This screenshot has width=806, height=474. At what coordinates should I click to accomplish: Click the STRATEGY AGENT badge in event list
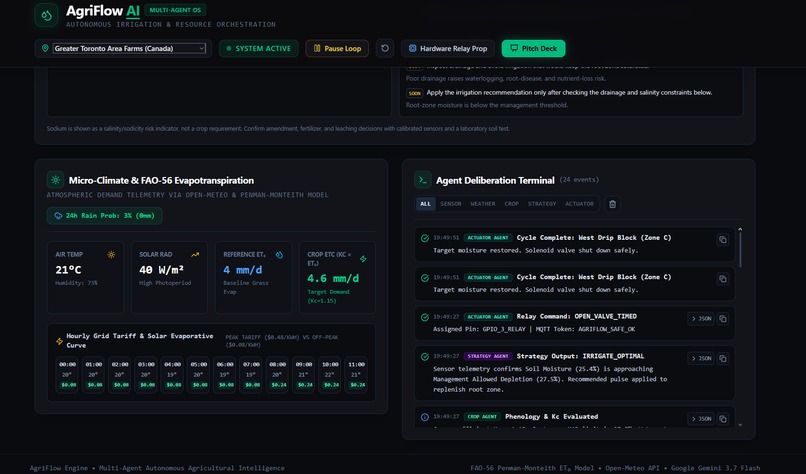[488, 356]
